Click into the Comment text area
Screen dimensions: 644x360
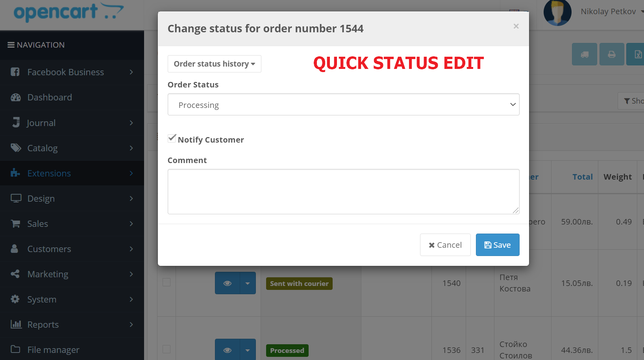[x=343, y=192]
